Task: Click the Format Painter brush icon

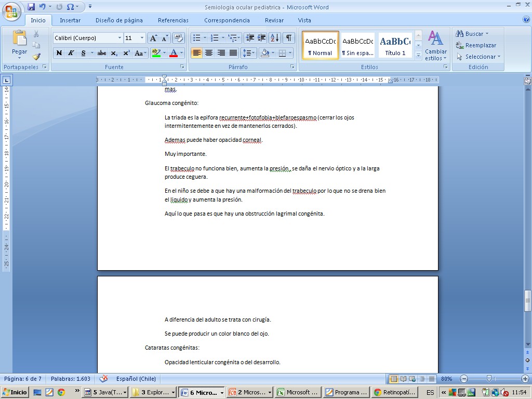Action: (x=36, y=57)
